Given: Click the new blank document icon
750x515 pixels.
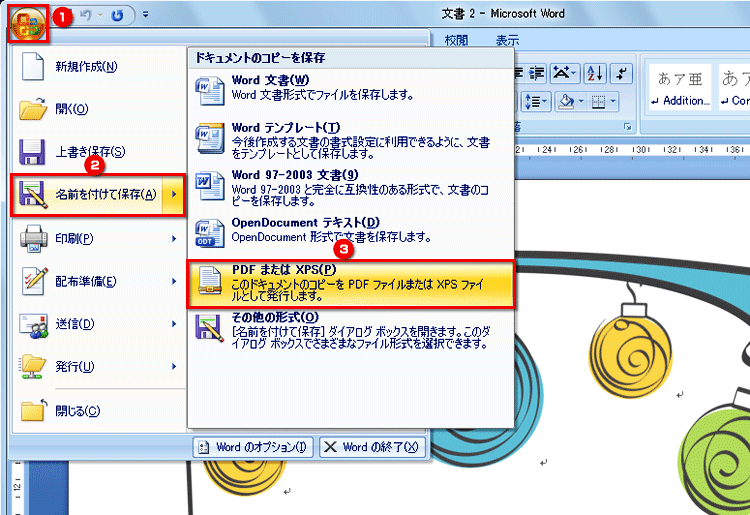Looking at the screenshot, I should click(x=33, y=66).
